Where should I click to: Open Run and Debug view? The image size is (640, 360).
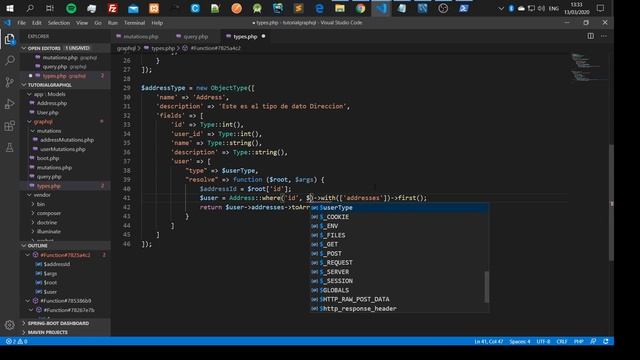pos(10,104)
